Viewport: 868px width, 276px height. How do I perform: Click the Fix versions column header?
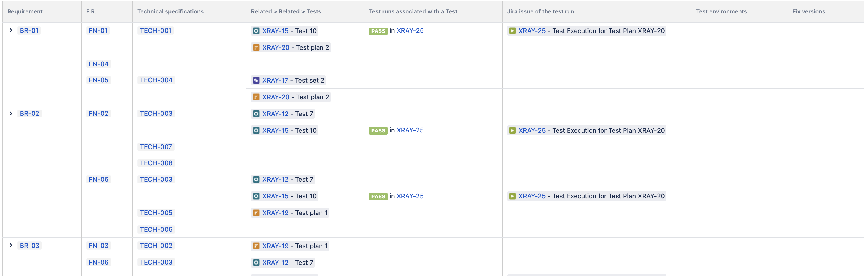[x=808, y=11]
